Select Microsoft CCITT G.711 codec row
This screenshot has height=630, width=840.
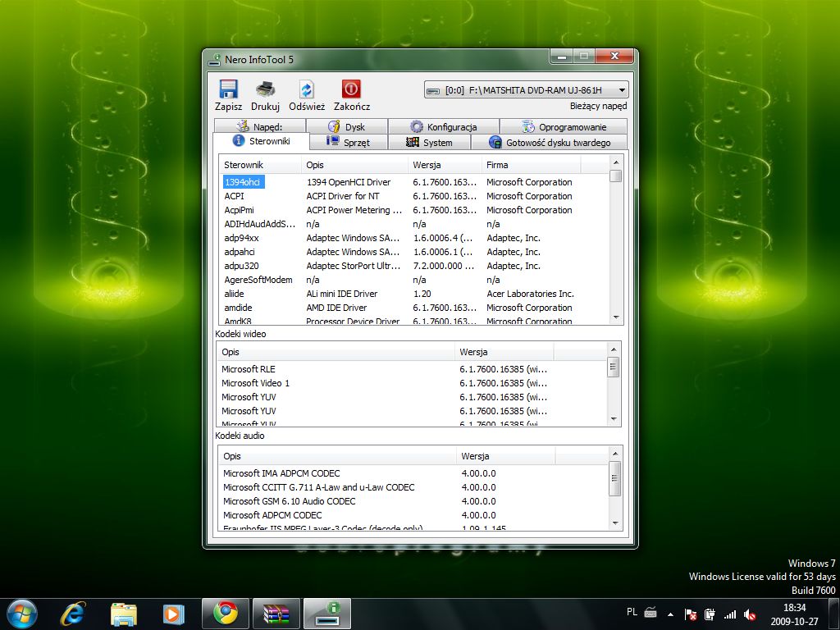pyautogui.click(x=413, y=487)
